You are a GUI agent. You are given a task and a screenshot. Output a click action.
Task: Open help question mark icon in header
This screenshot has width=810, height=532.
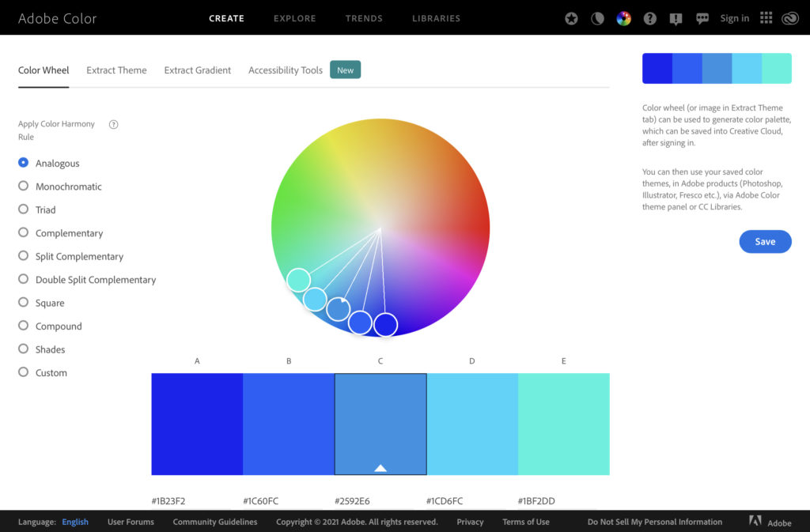tap(650, 18)
